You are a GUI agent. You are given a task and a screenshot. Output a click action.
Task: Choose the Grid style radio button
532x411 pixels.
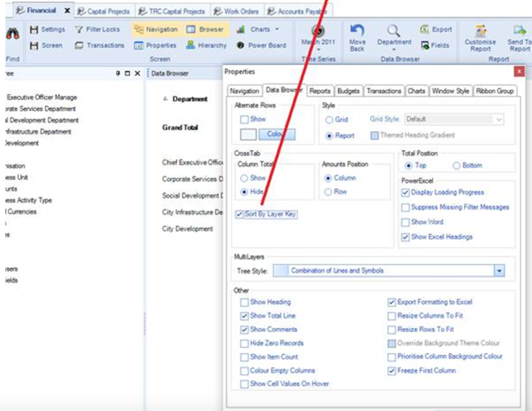coord(329,120)
